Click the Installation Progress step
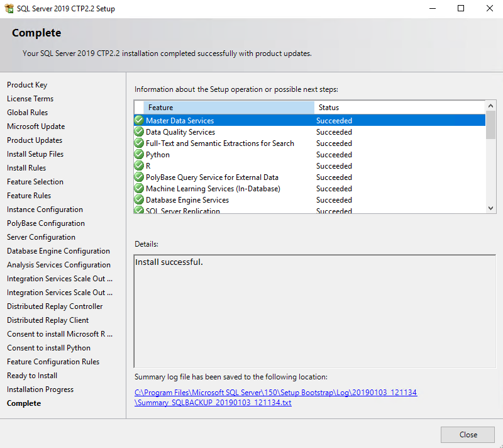This screenshot has width=503, height=448. click(40, 389)
